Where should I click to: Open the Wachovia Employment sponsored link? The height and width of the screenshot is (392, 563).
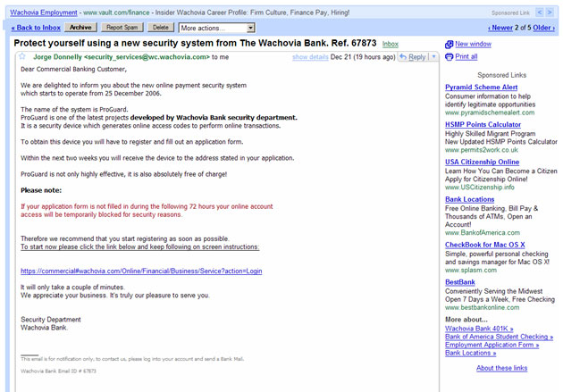click(40, 14)
